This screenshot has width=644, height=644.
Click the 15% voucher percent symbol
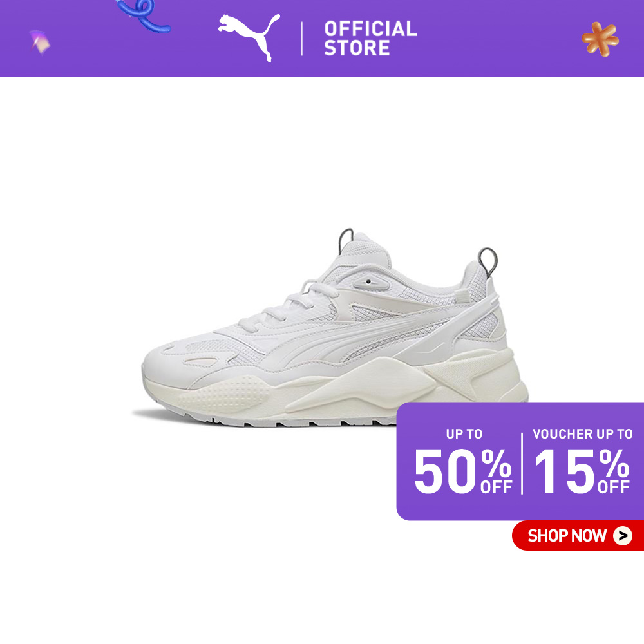tap(614, 463)
